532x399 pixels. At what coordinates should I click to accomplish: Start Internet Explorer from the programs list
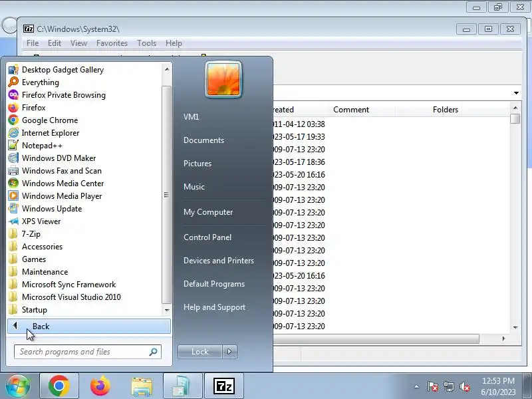pos(51,132)
